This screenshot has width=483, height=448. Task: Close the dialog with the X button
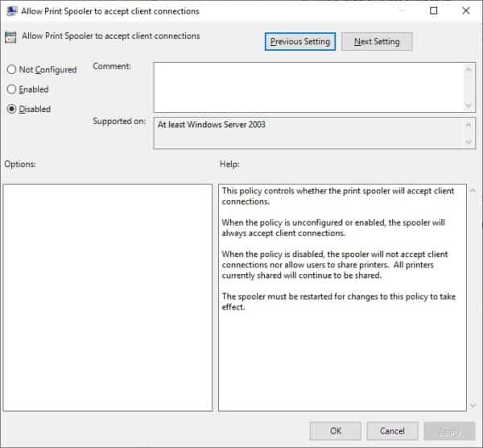466,10
